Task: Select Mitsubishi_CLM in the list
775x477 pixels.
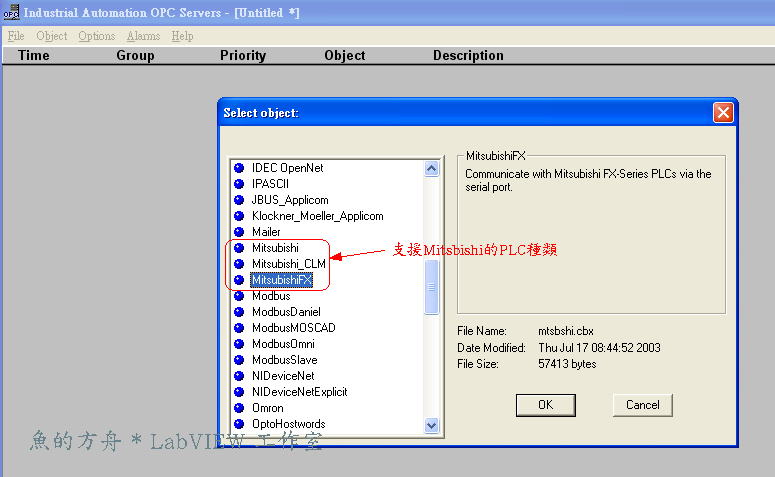Action: [x=289, y=264]
